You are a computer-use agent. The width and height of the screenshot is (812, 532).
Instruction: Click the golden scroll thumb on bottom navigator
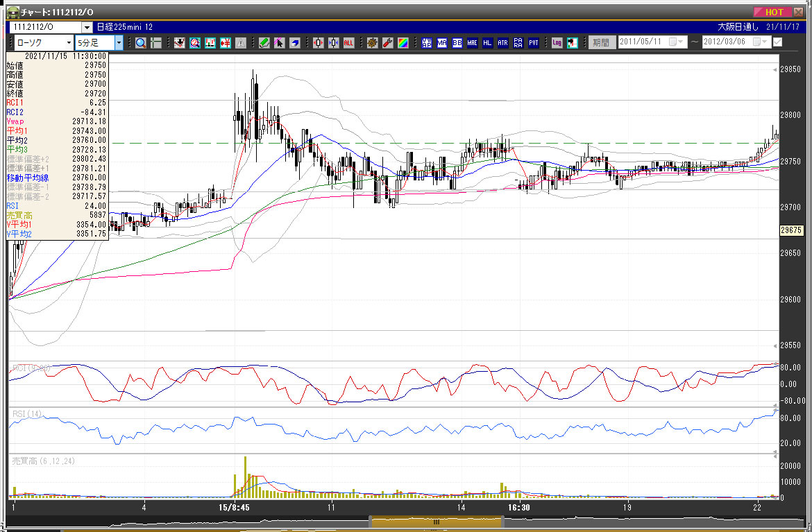[436, 522]
